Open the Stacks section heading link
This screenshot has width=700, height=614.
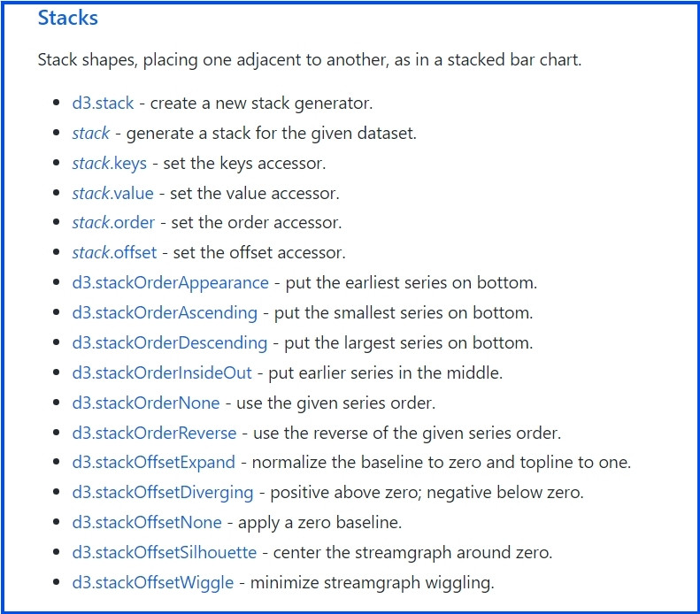tap(68, 19)
